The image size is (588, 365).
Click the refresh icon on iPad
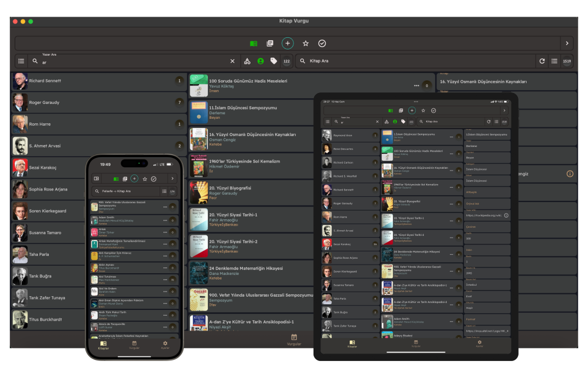pyautogui.click(x=489, y=122)
